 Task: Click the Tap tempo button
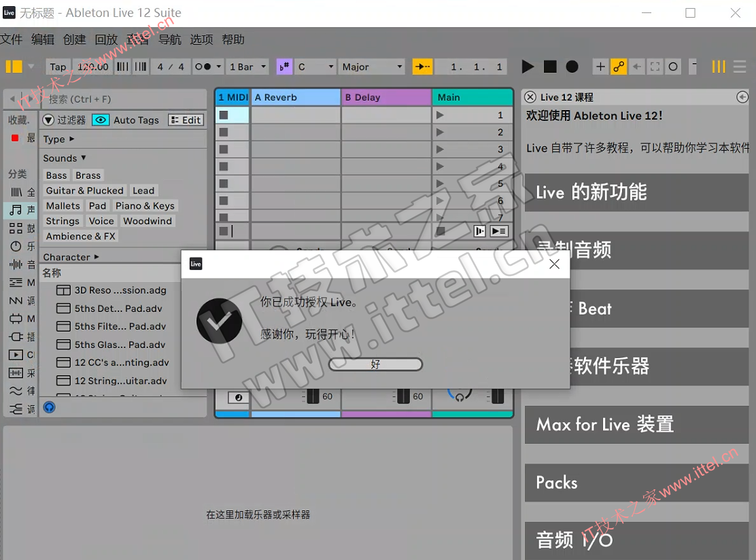tap(58, 67)
